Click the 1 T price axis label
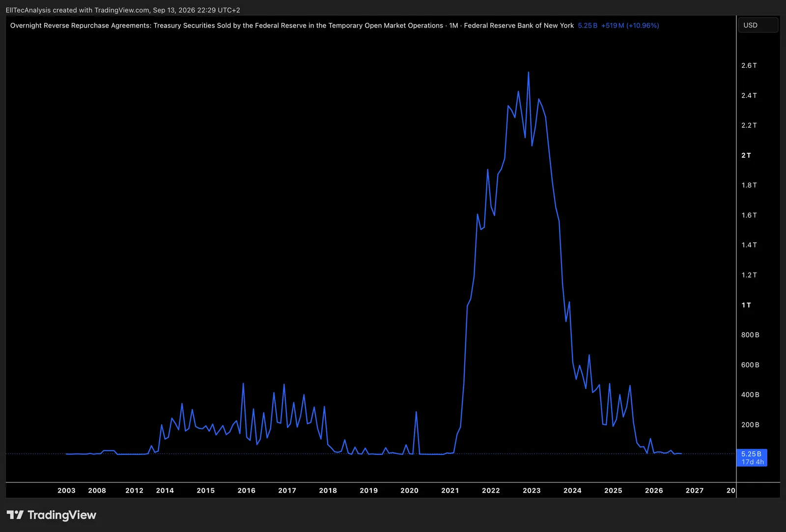The height and width of the screenshot is (532, 786). click(746, 305)
